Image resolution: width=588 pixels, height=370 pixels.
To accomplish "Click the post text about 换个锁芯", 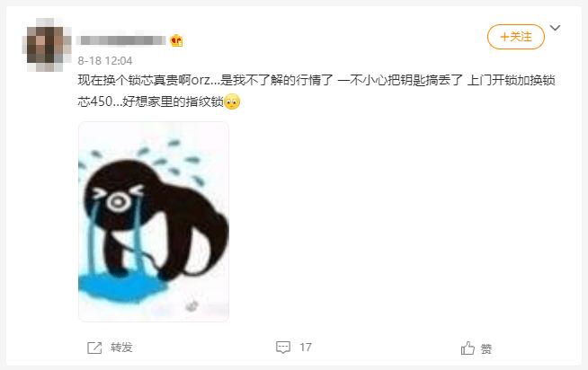I will tap(316, 80).
